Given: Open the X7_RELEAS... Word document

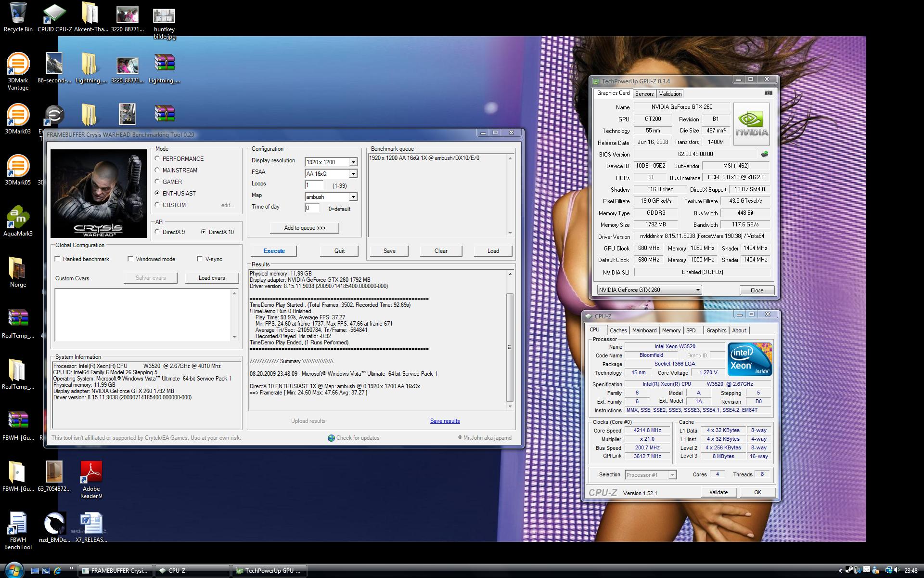Looking at the screenshot, I should (91, 527).
